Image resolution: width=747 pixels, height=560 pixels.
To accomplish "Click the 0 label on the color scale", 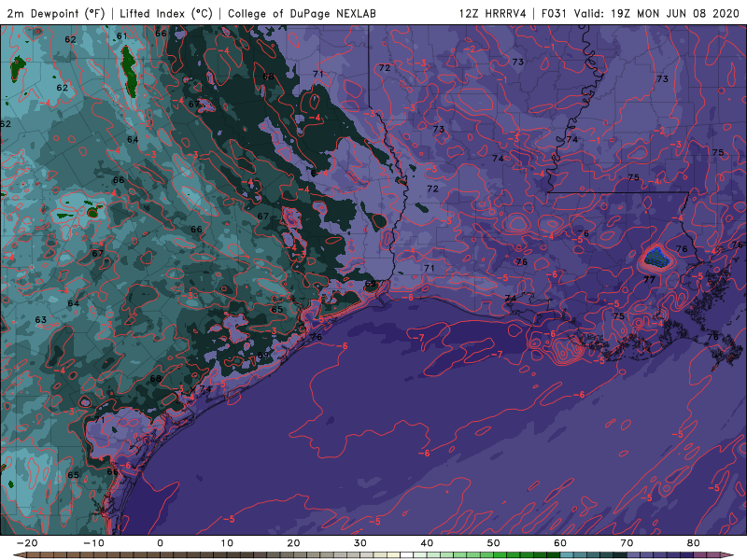I will [x=160, y=543].
